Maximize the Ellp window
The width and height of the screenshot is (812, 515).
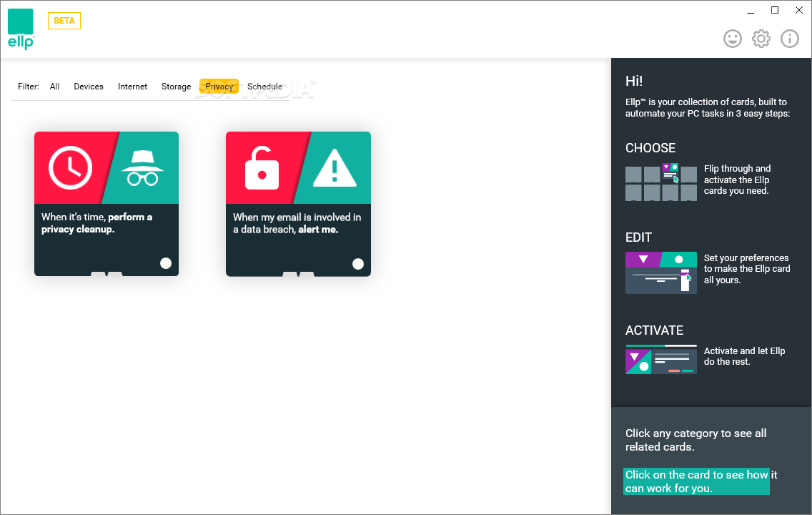[775, 10]
